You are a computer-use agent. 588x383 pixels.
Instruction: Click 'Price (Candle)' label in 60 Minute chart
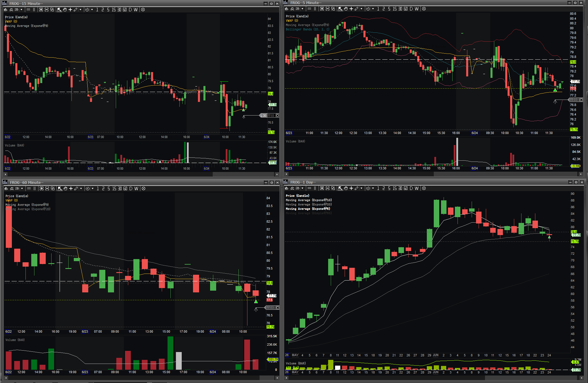[17, 196]
